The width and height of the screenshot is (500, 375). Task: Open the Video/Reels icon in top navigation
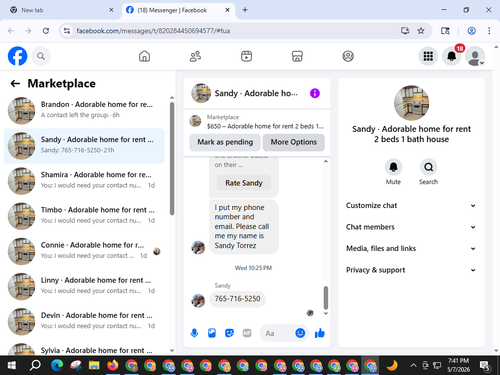246,56
